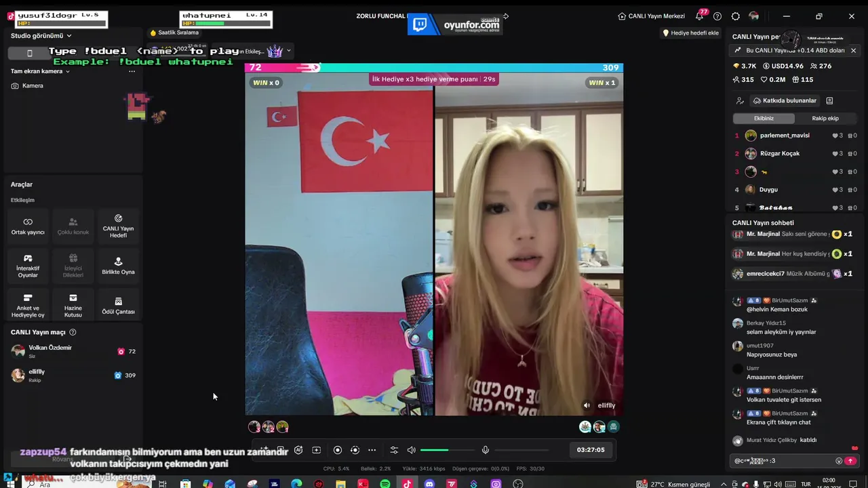Click the AI enhancement icon in the control bar
This screenshot has width=868, height=488.
click(298, 450)
